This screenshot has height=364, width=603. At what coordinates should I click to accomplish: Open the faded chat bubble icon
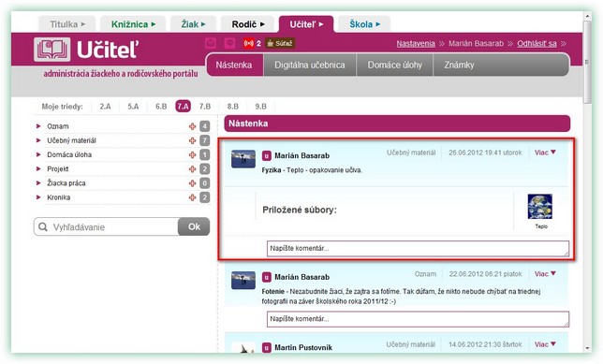[229, 43]
